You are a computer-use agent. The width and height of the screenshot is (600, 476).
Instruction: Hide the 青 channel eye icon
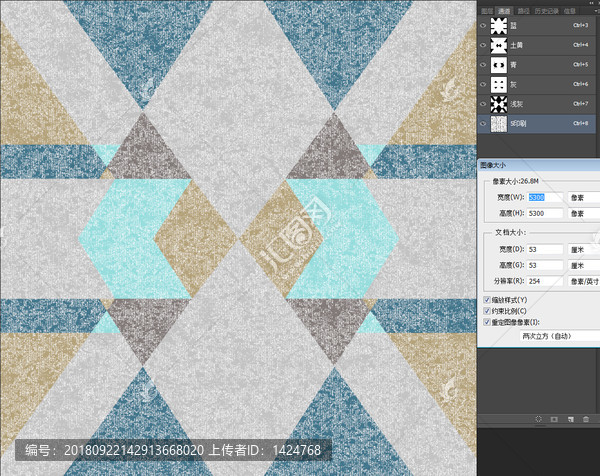[x=483, y=65]
